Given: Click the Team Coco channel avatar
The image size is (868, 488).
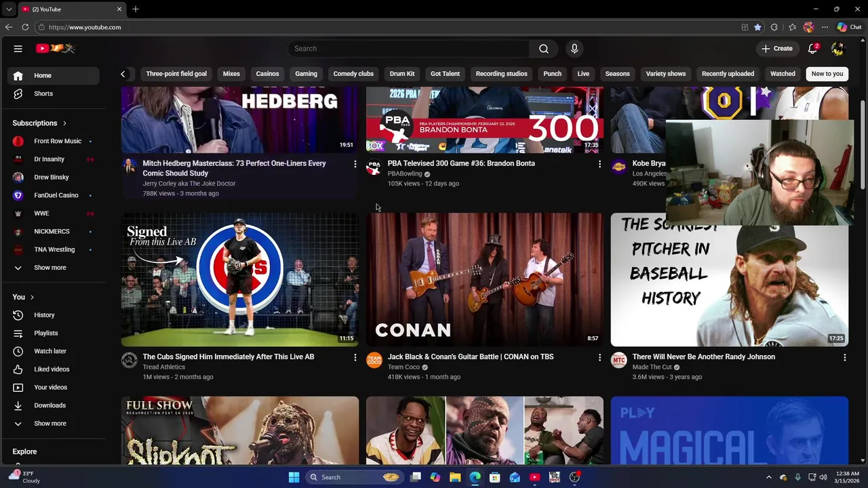Looking at the screenshot, I should 374,360.
